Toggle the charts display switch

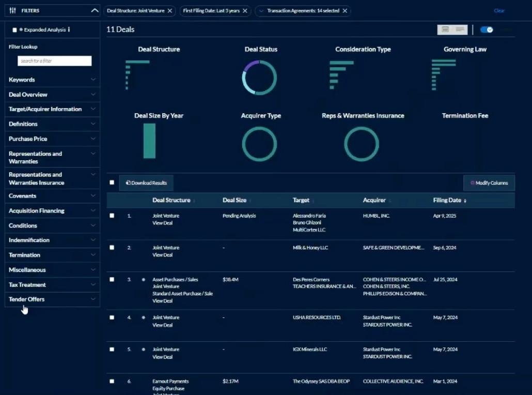(x=487, y=30)
